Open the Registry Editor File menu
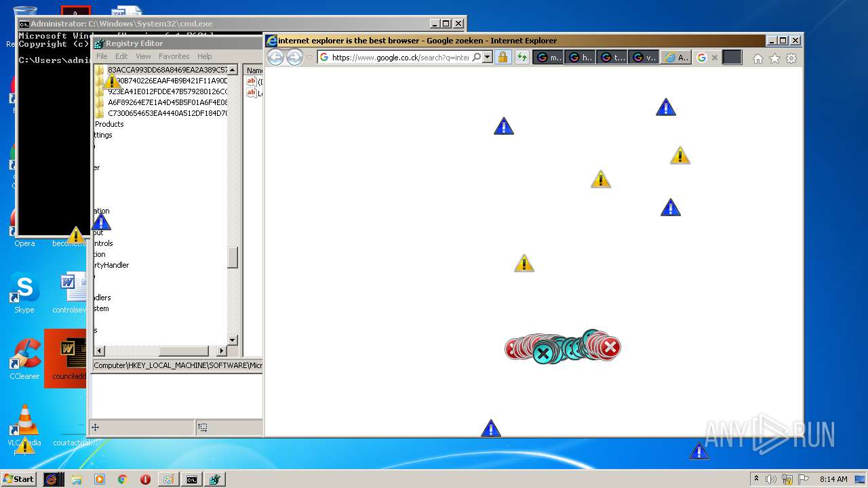Screen dimensions: 868x488 tap(102, 56)
